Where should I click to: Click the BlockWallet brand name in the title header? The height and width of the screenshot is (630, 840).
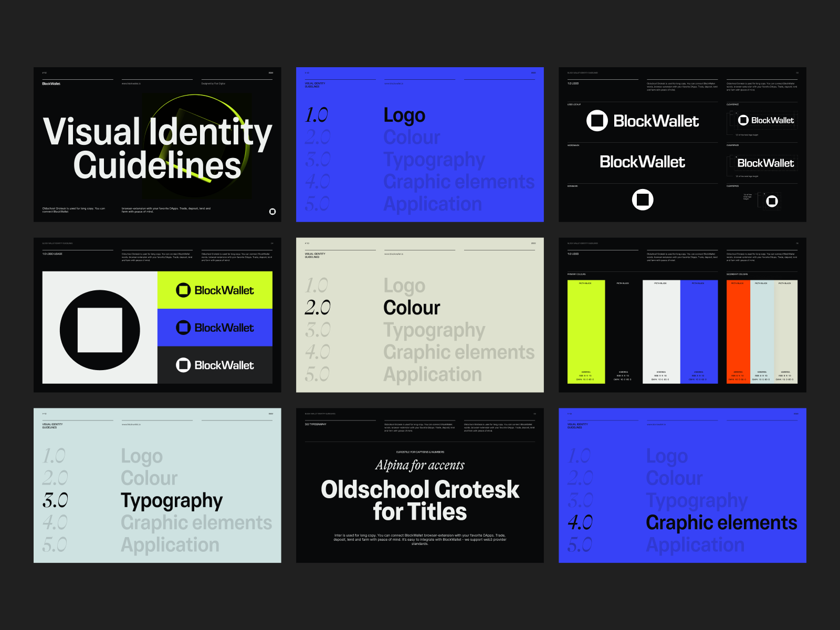(x=52, y=83)
